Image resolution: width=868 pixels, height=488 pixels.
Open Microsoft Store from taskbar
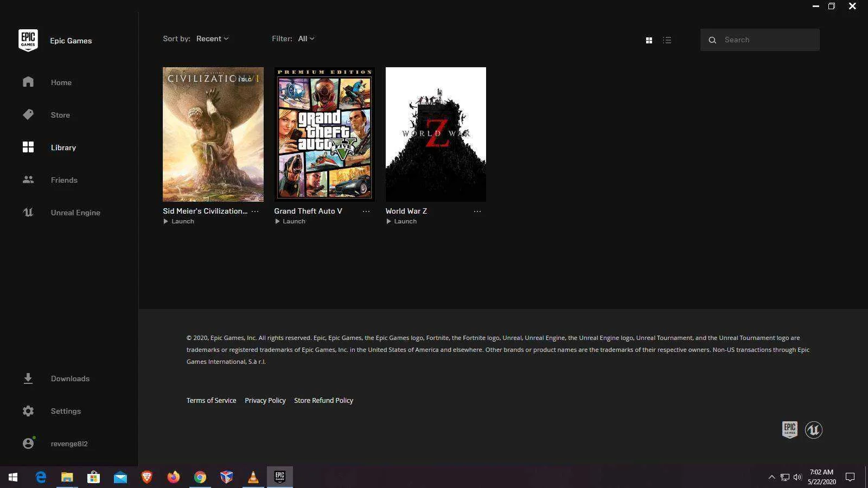(x=93, y=477)
